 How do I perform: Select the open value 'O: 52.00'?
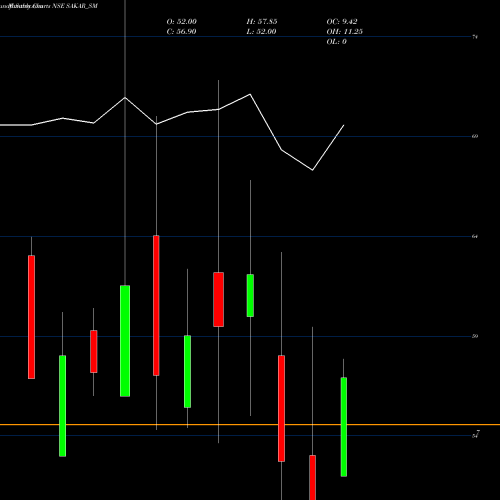[x=182, y=22]
